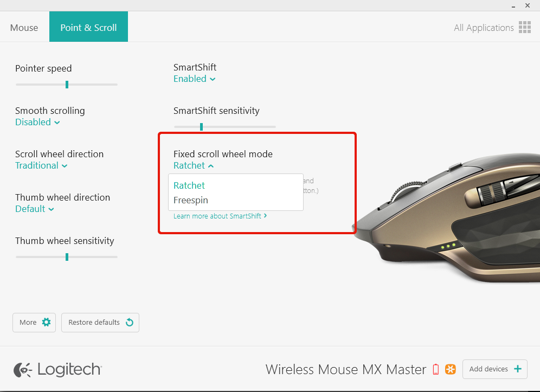540x392 pixels.
Task: Collapse the Fixed scroll wheel mode dropdown
Action: click(x=194, y=166)
